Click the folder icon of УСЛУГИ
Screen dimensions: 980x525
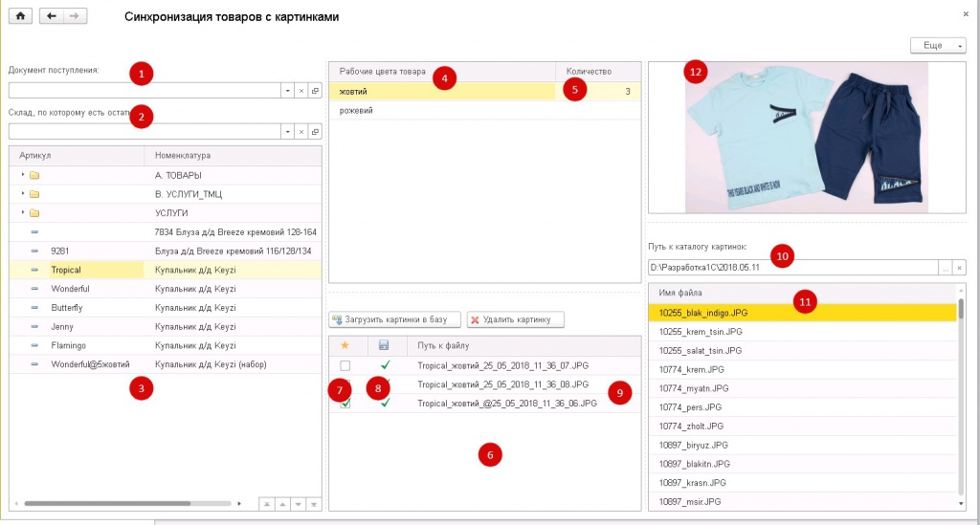point(34,213)
